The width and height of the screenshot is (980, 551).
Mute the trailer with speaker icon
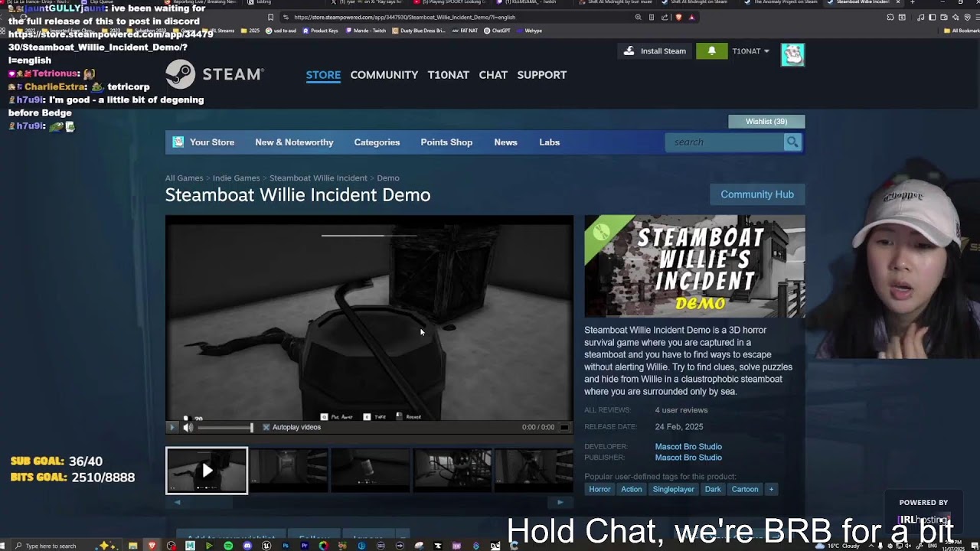pyautogui.click(x=188, y=427)
